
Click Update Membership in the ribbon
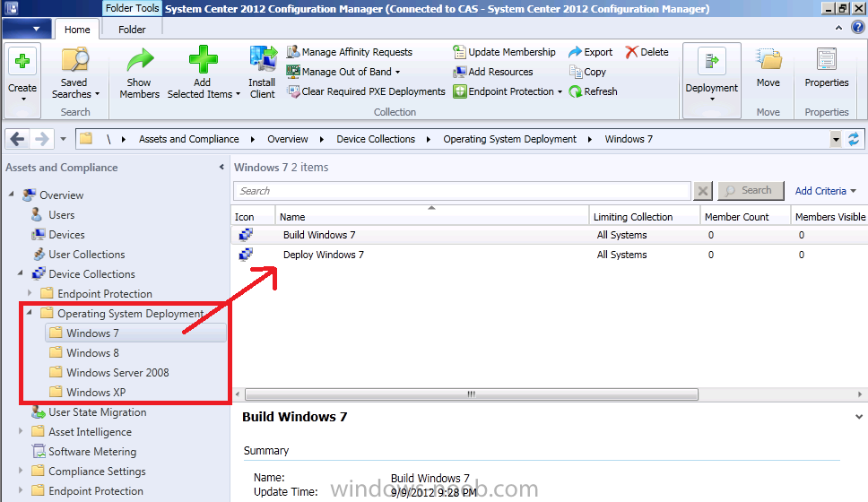(x=504, y=52)
